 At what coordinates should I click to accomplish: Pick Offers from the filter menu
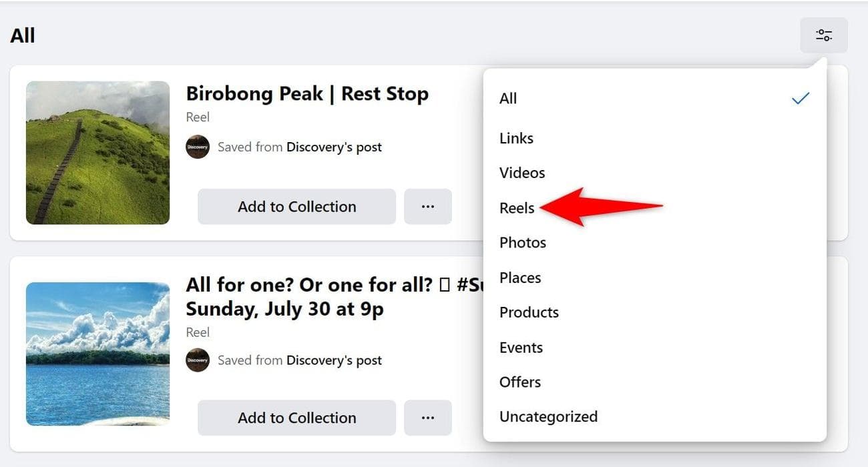520,382
